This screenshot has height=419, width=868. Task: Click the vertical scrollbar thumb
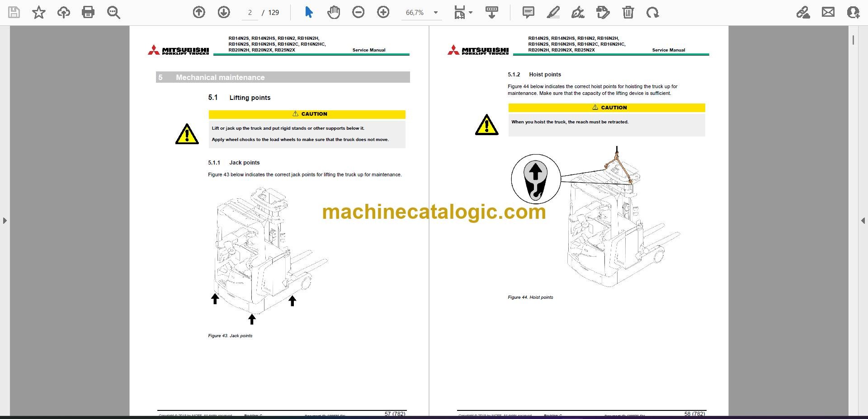click(x=853, y=40)
